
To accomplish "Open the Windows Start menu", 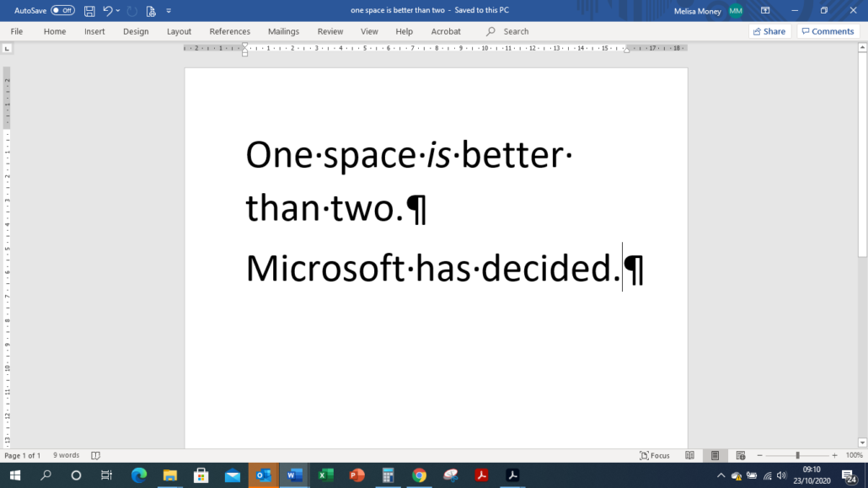I will [15, 475].
